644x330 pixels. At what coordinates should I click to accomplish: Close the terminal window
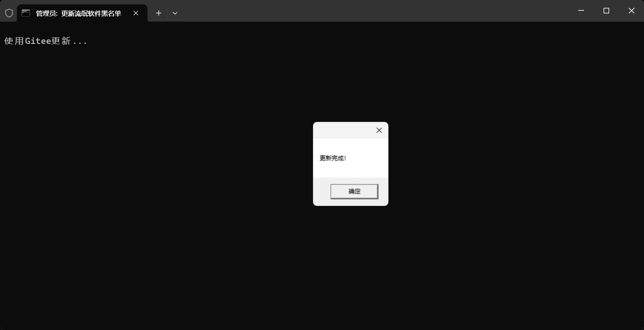pyautogui.click(x=631, y=10)
